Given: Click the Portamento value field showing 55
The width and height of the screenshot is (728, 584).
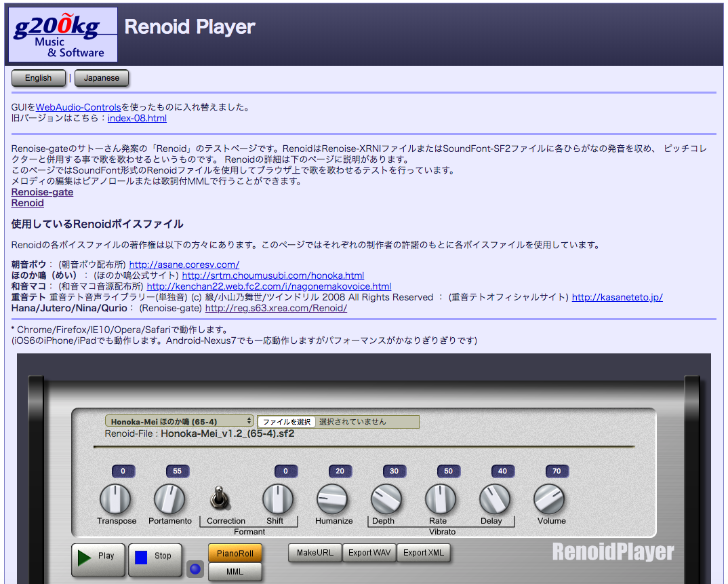Looking at the screenshot, I should [x=178, y=471].
